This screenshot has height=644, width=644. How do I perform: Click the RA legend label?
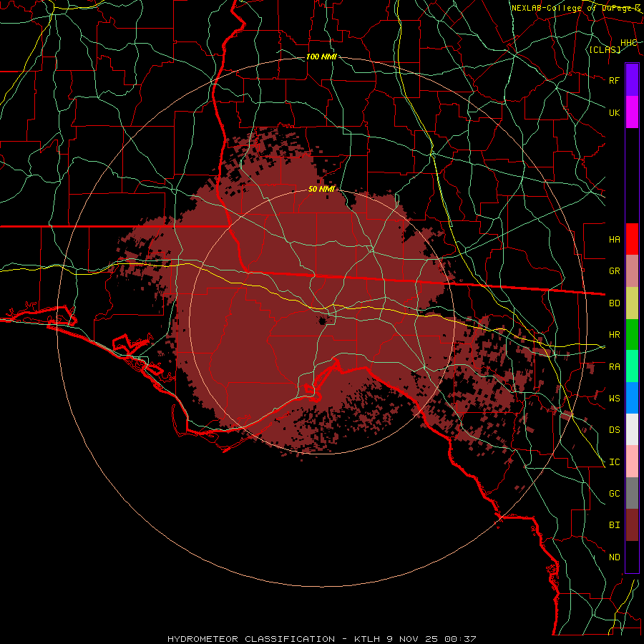pos(614,367)
